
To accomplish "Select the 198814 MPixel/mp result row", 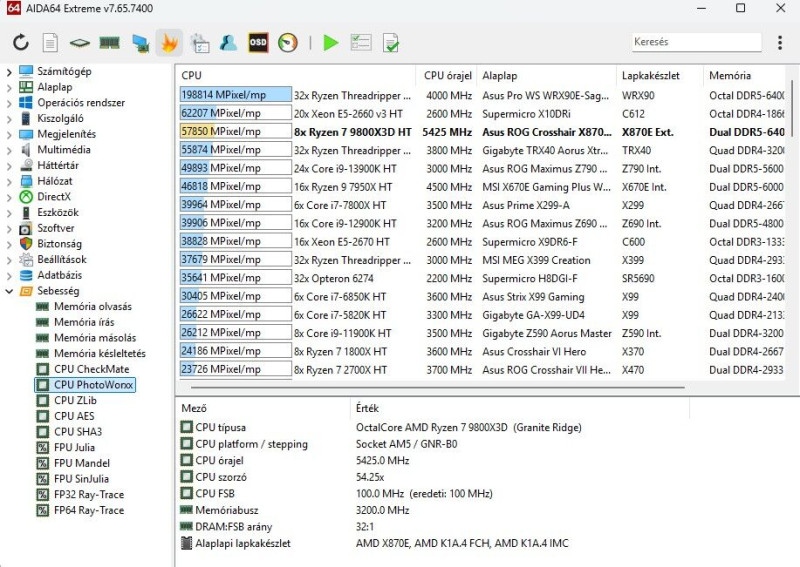I will tap(482, 95).
